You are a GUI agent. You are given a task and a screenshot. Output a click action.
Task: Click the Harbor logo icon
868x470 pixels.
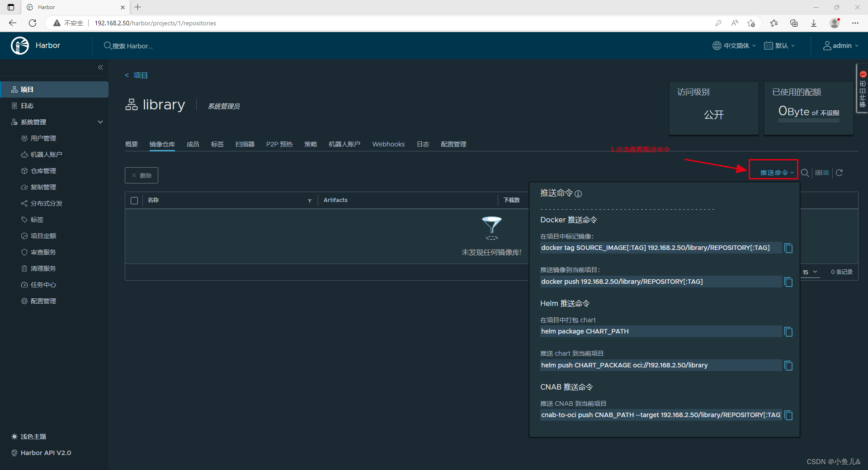tap(20, 46)
